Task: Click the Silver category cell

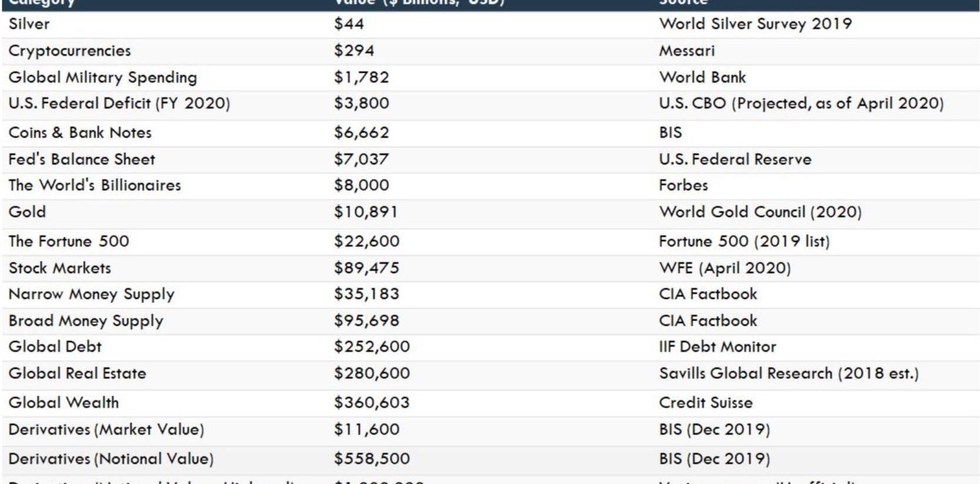Action: click(x=29, y=24)
